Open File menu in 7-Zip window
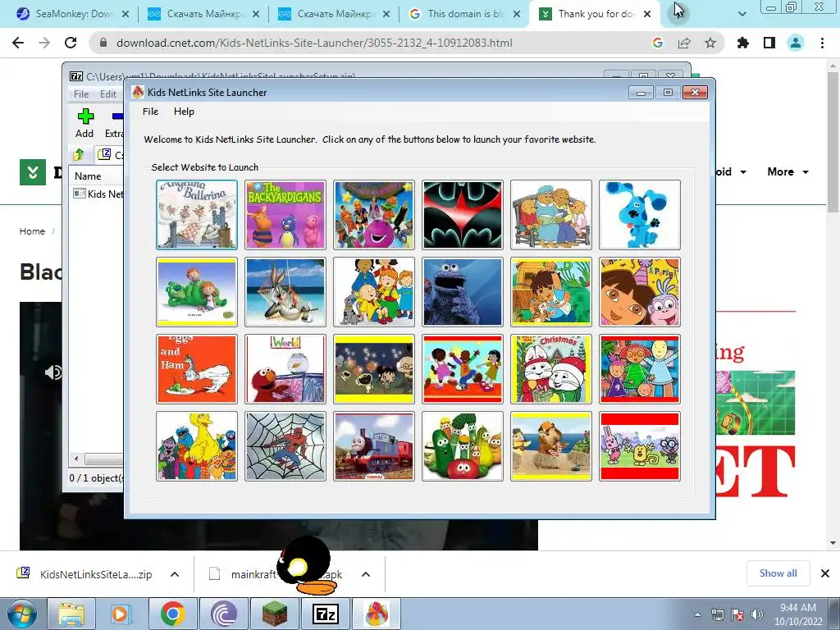840x630 pixels. tap(81, 94)
